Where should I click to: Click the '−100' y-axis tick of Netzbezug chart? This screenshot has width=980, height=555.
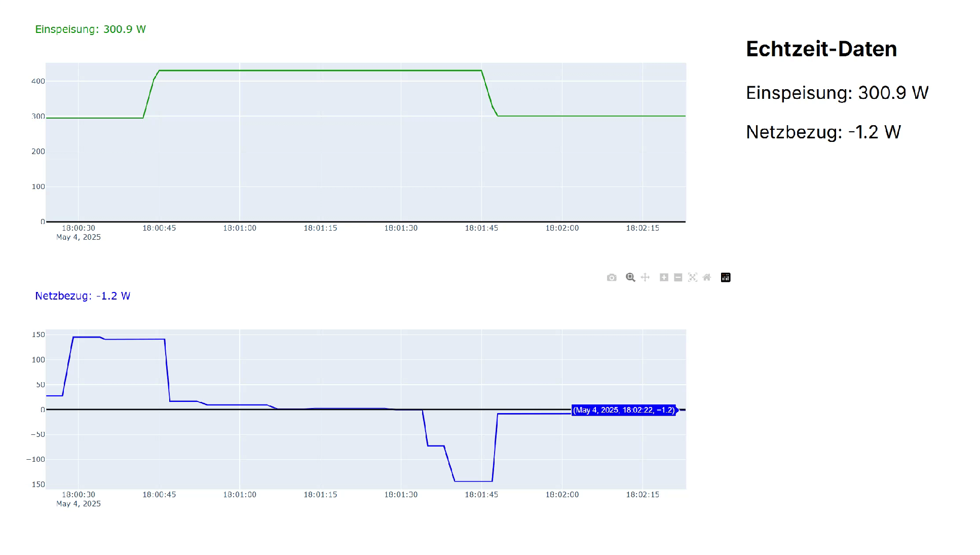tap(35, 459)
